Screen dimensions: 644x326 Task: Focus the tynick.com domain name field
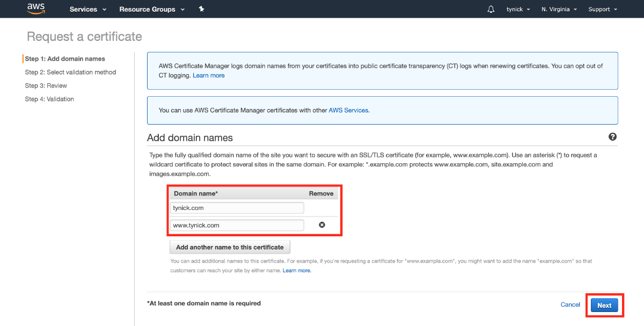tap(237, 208)
